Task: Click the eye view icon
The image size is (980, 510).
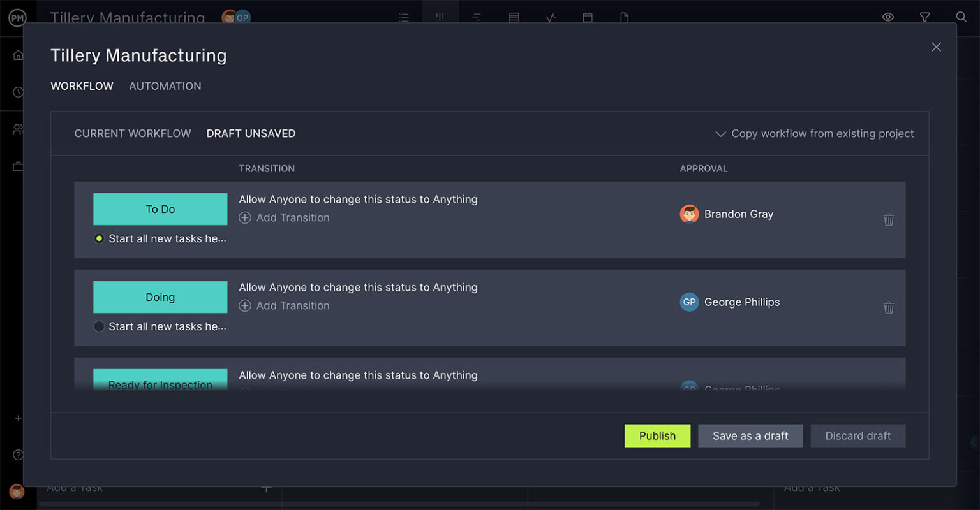Action: (x=887, y=17)
